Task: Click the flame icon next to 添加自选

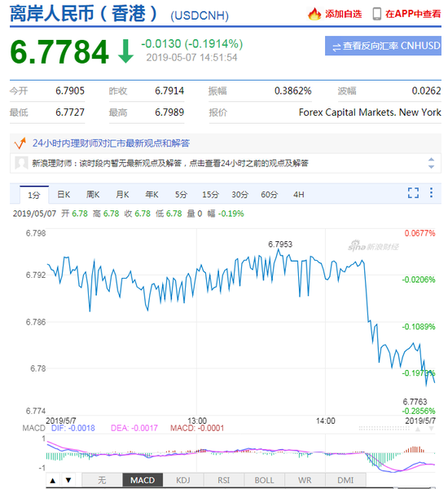Action: (x=314, y=14)
